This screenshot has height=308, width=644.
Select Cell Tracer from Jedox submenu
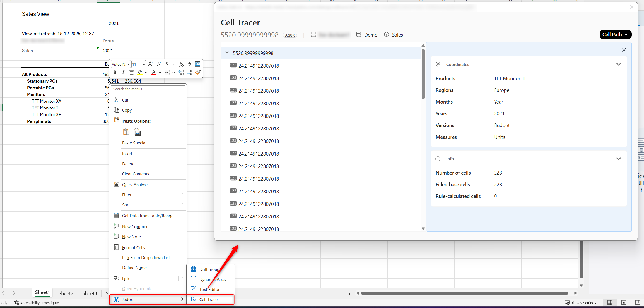pos(209,299)
